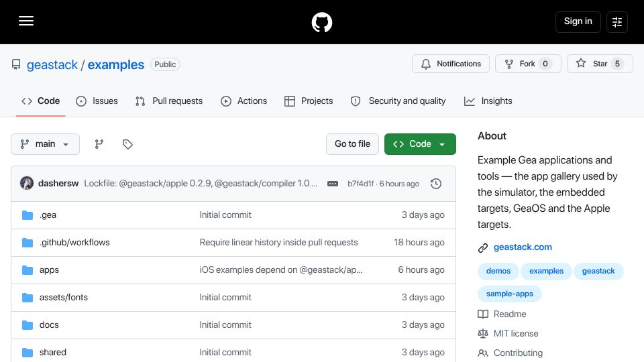Click the docs folder icon
The height and width of the screenshot is (362, 644).
click(28, 325)
